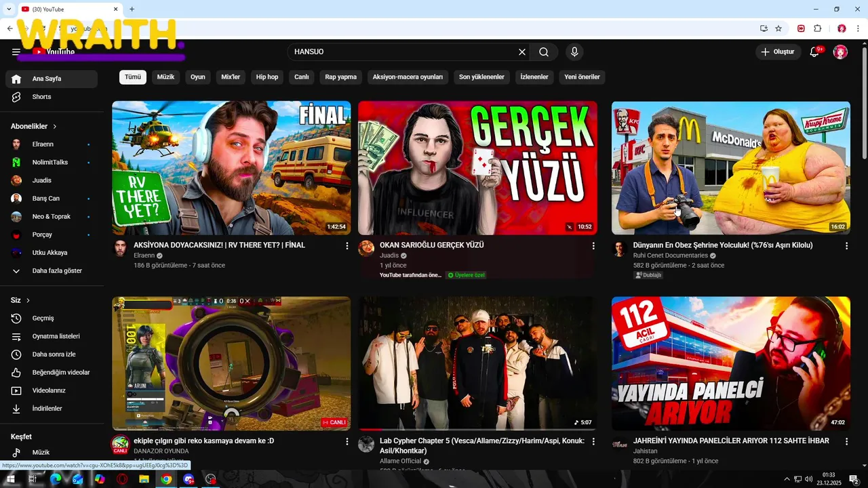Open Microsoft Edge from the taskbar
Image resolution: width=868 pixels, height=488 pixels.
coord(56,479)
